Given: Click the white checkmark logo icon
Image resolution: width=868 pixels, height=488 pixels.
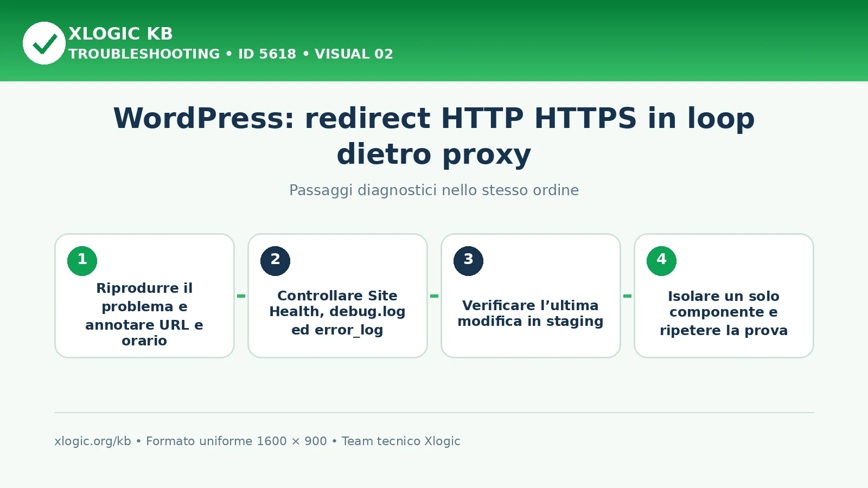Looking at the screenshot, I should (x=44, y=43).
